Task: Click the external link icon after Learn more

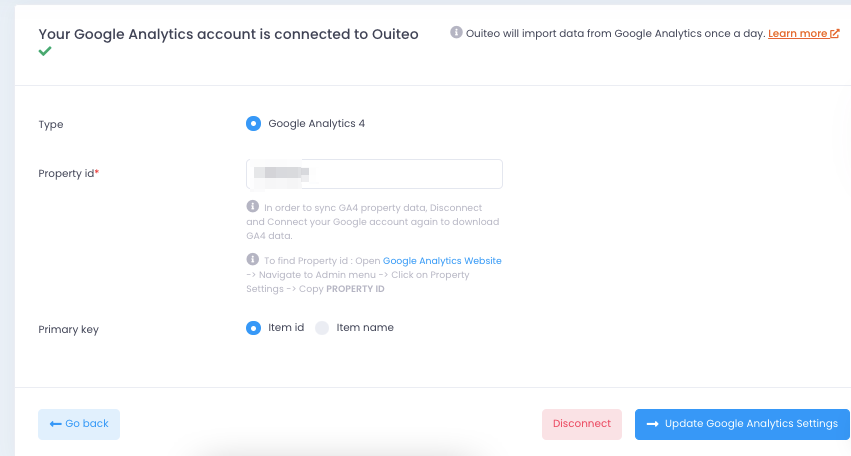Action: click(835, 34)
